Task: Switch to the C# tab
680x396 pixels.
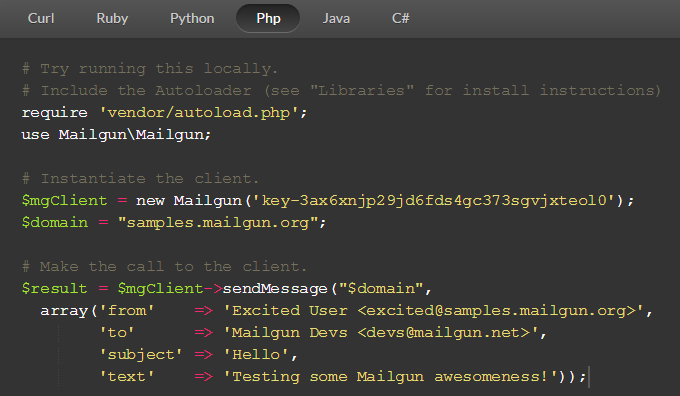Action: (x=400, y=18)
